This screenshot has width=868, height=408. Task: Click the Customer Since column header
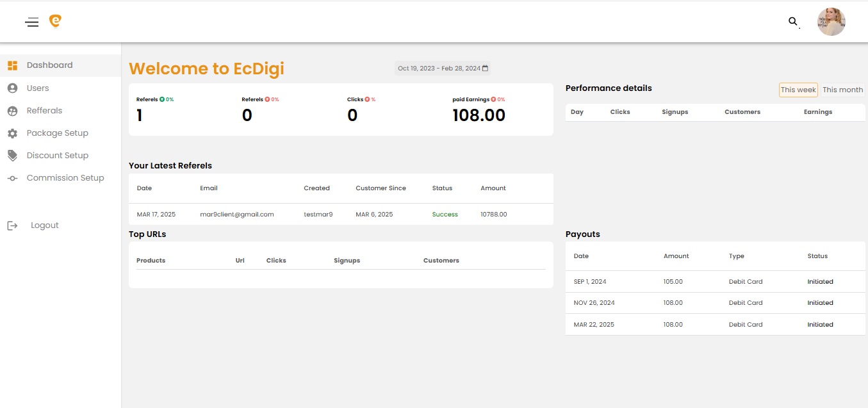(x=381, y=188)
